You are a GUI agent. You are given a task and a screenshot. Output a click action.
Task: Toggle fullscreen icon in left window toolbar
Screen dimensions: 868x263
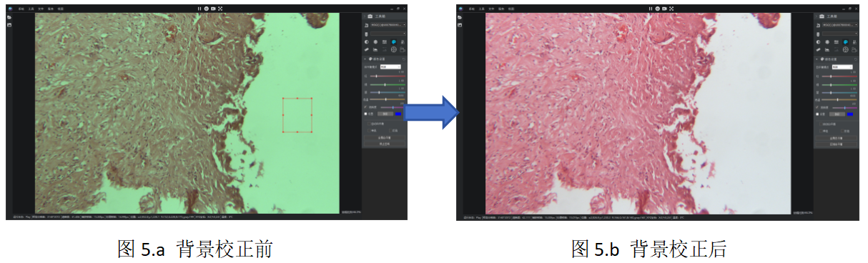(220, 9)
